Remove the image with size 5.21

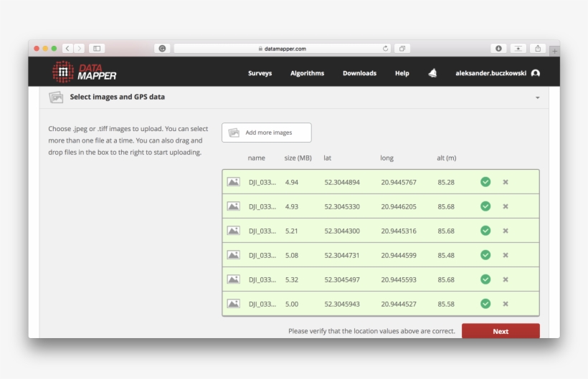[506, 231]
